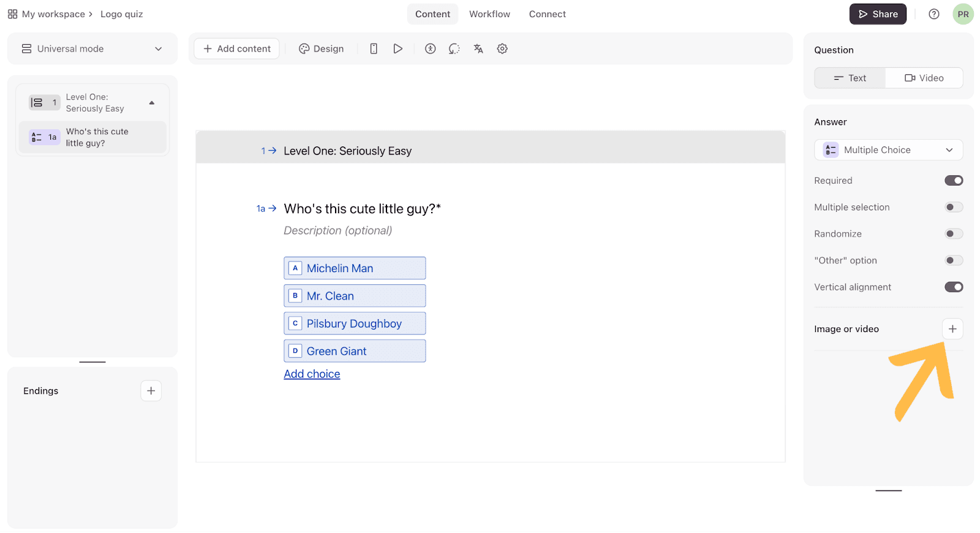Click the Add choice link

pos(312,374)
